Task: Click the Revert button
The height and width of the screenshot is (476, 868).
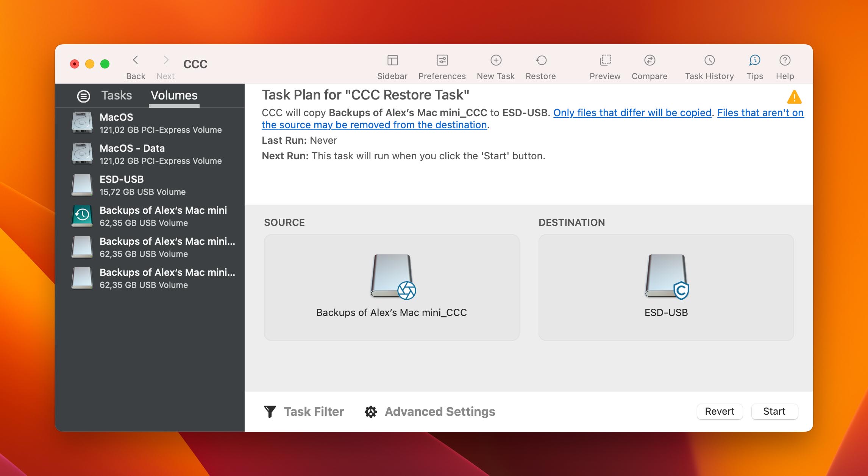Action: coord(720,411)
